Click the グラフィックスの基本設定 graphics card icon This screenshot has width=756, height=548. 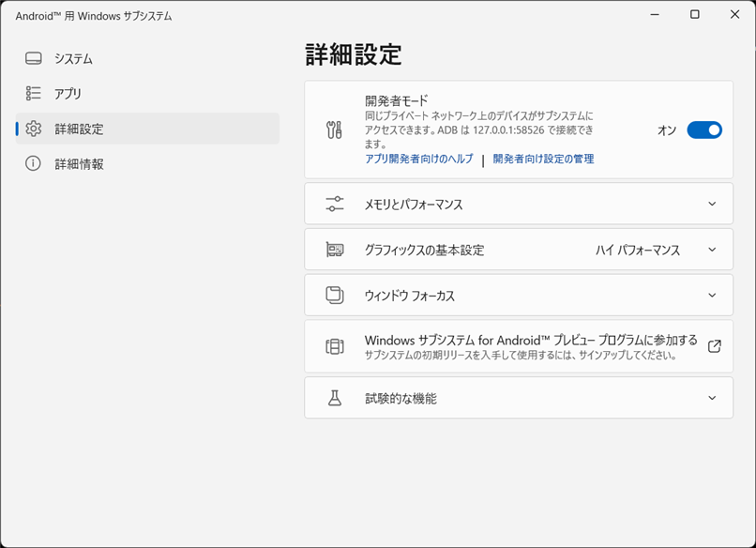[x=335, y=250]
